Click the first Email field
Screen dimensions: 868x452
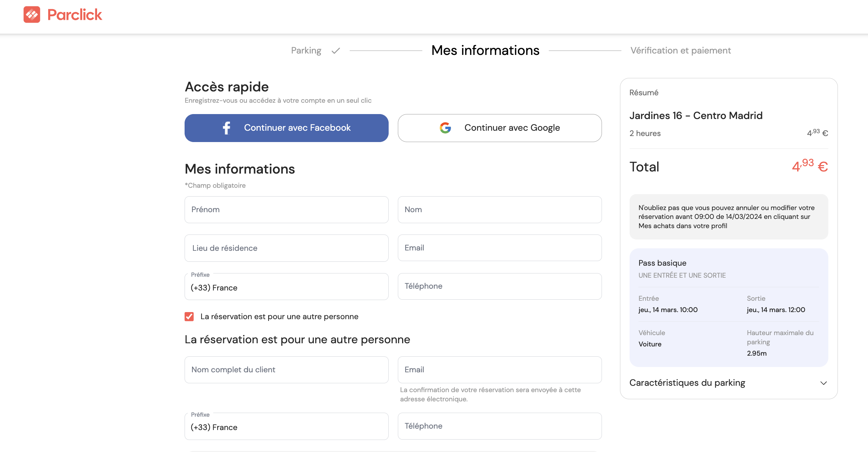coord(500,248)
